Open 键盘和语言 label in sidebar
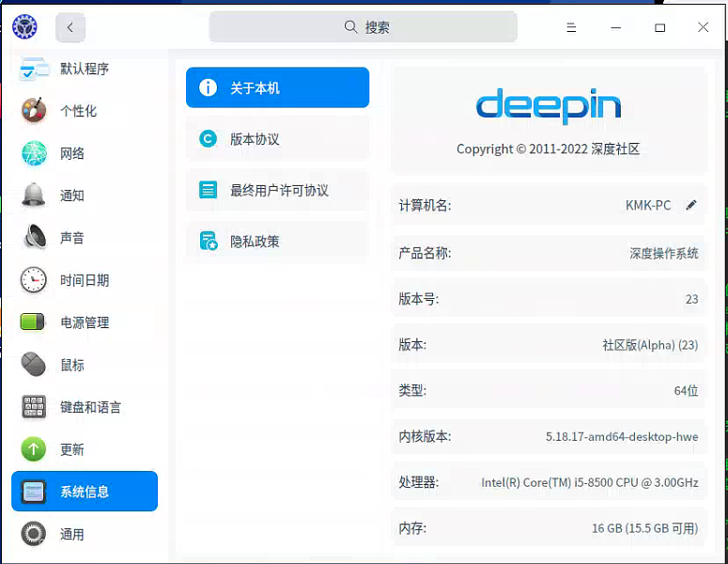Viewport: 728px width, 564px height. pos(90,407)
